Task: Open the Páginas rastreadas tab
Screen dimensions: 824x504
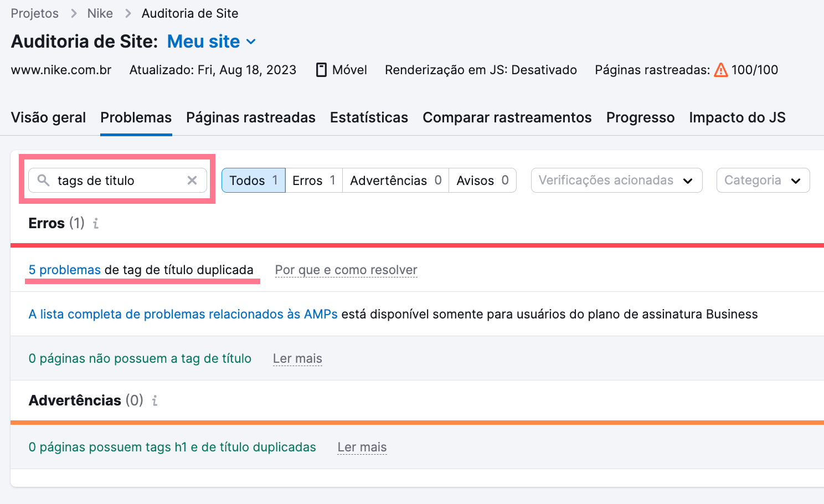Action: click(x=251, y=117)
